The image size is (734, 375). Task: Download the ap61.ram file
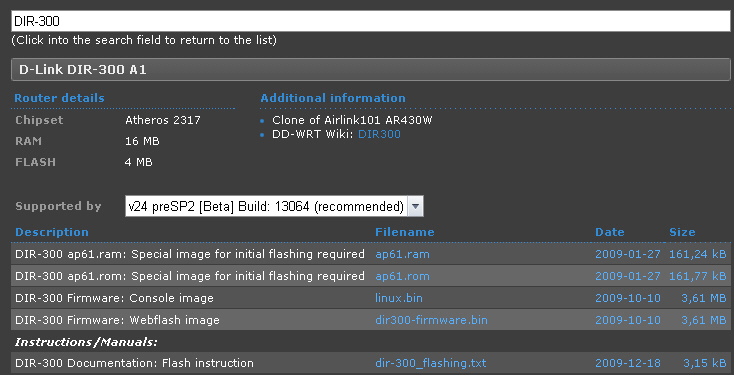(402, 254)
